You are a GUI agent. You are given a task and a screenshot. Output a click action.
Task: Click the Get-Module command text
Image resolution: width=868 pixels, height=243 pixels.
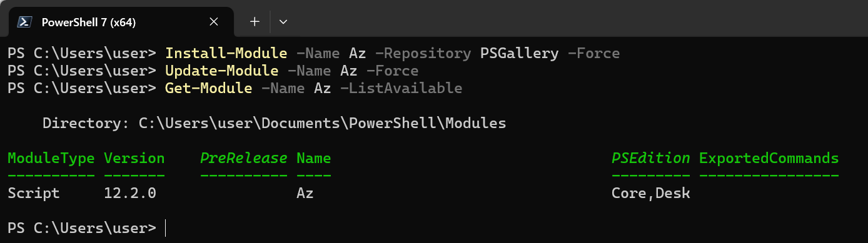pos(208,88)
